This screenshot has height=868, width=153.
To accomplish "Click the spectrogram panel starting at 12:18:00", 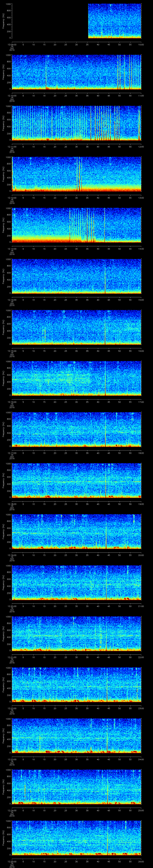I will pos(77,480).
